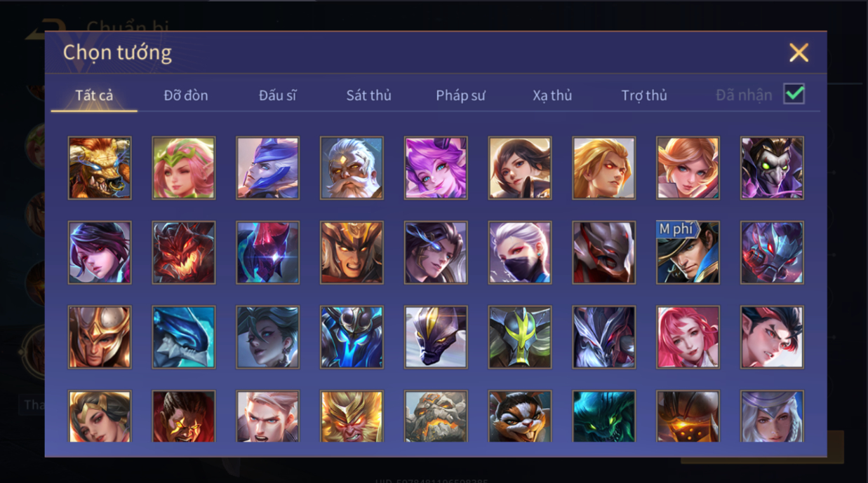Choose the golden monkey king hero
Viewport: 868px width, 483px height.
click(352, 416)
